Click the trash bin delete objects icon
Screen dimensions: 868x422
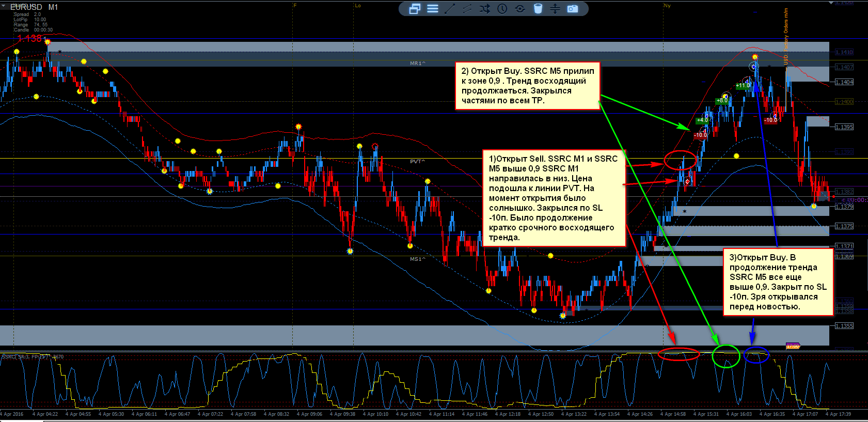click(538, 9)
